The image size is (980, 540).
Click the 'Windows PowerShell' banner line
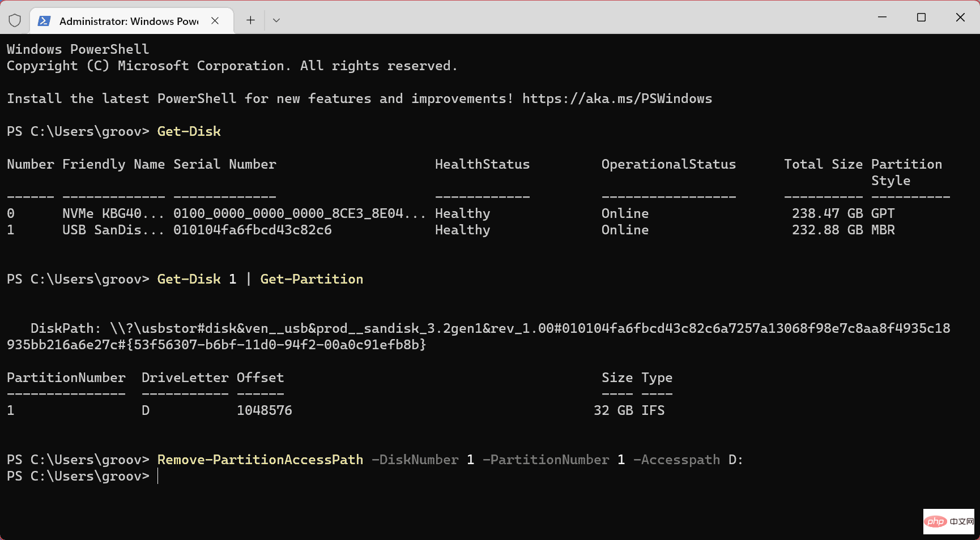point(78,49)
